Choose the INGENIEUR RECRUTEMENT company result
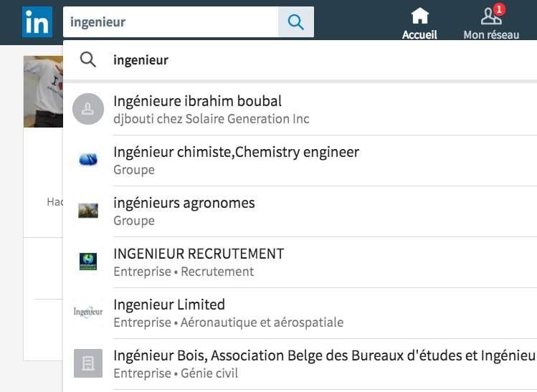537x392 pixels. point(199,254)
